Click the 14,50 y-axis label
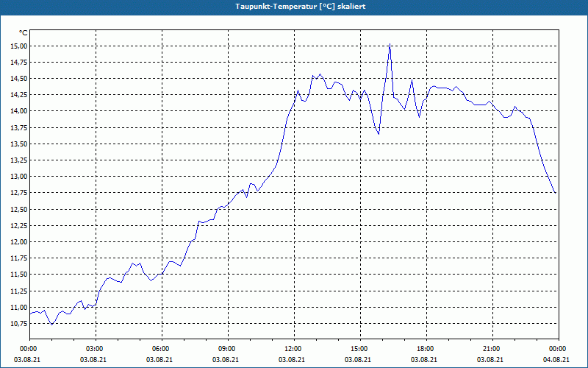The height and width of the screenshot is (368, 588). [19, 79]
